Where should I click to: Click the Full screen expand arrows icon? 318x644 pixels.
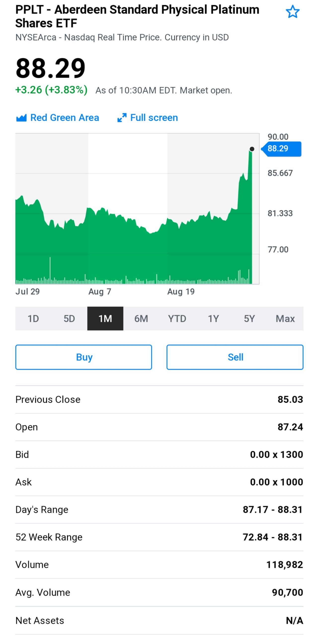coord(122,118)
